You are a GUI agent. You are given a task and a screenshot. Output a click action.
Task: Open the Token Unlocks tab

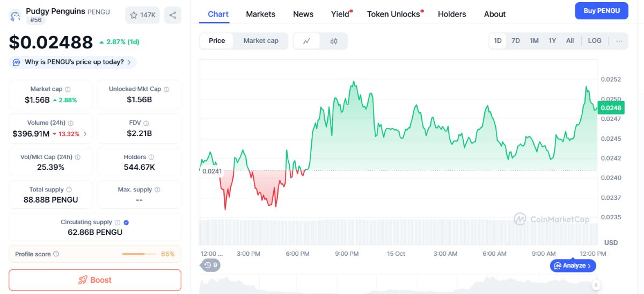click(x=393, y=14)
